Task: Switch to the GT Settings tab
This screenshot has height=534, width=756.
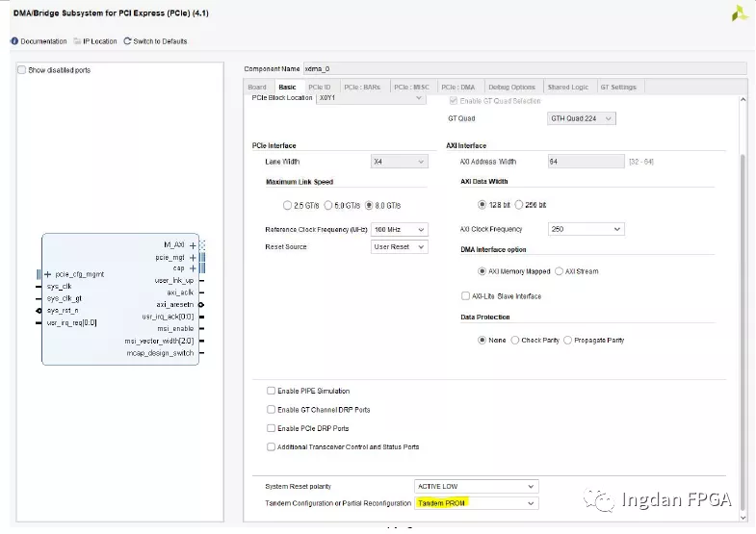Action: coord(618,88)
